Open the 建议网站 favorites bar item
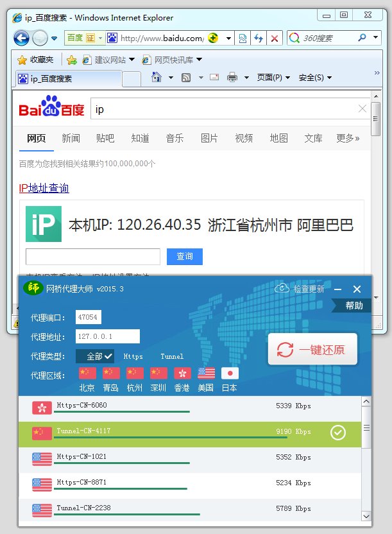This screenshot has width=392, height=534. 108,60
